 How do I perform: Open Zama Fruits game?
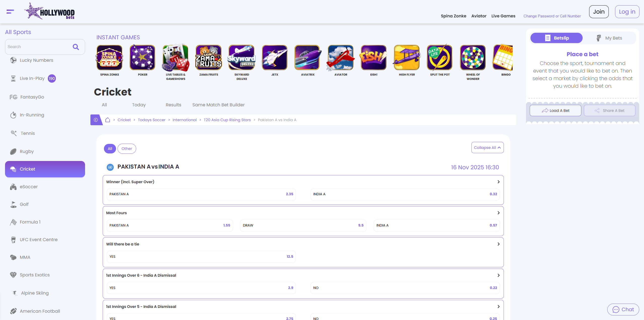point(208,57)
